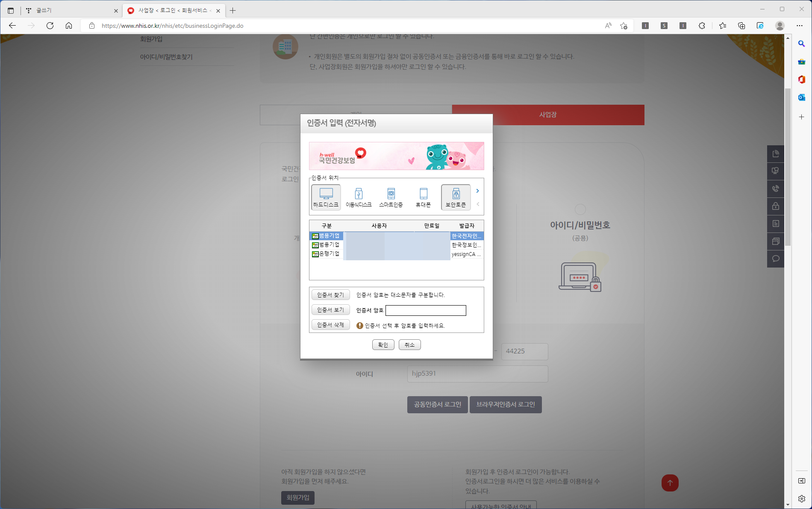
Task: Select the 보안토큰 location icon
Action: coord(456,197)
